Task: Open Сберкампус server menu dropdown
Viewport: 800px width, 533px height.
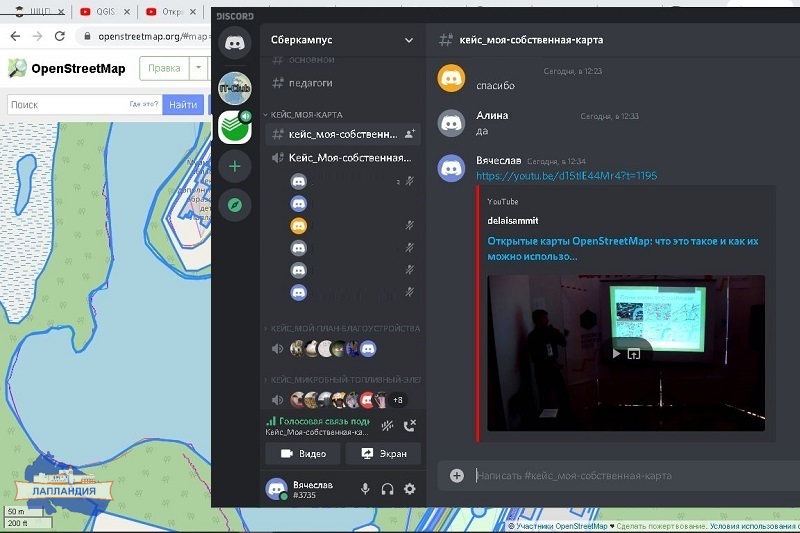Action: click(x=409, y=40)
